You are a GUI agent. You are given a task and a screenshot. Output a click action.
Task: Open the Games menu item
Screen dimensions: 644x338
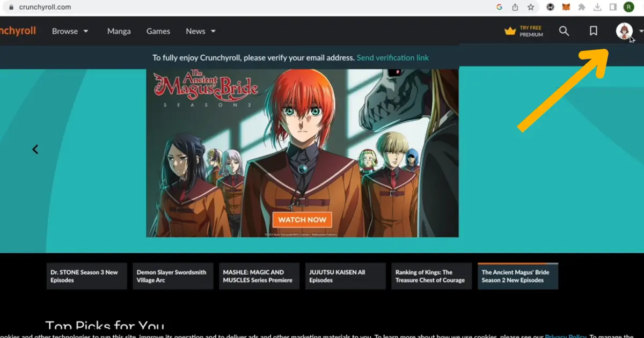(158, 31)
